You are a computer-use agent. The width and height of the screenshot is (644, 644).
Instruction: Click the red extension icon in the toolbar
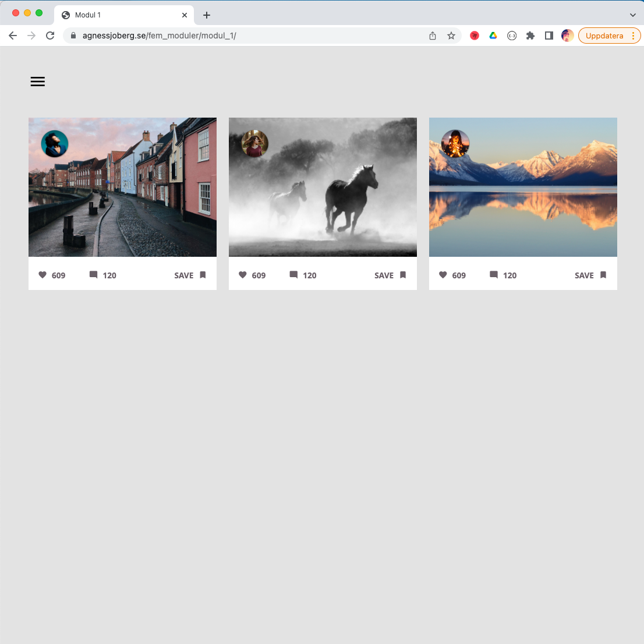pos(475,36)
